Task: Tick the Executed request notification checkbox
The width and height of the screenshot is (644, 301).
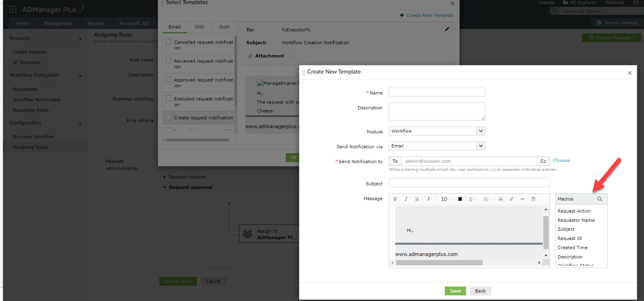Action: [169, 98]
